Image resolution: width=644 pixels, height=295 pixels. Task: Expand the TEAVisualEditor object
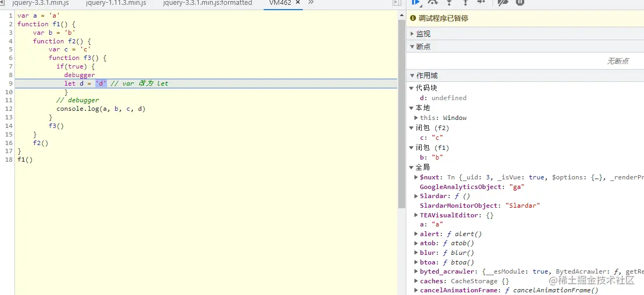pos(416,215)
